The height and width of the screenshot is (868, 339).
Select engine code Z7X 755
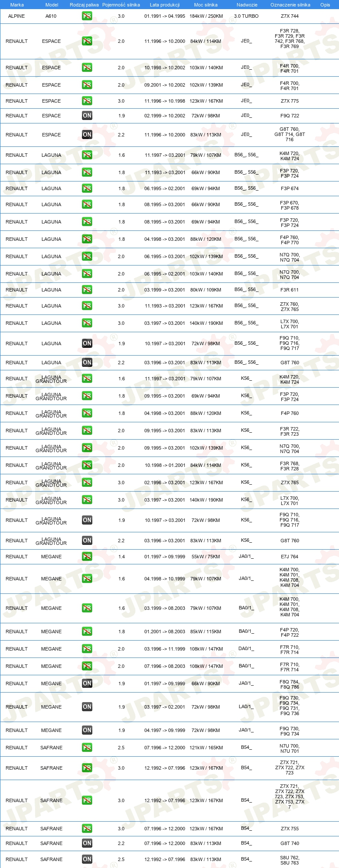(290, 829)
